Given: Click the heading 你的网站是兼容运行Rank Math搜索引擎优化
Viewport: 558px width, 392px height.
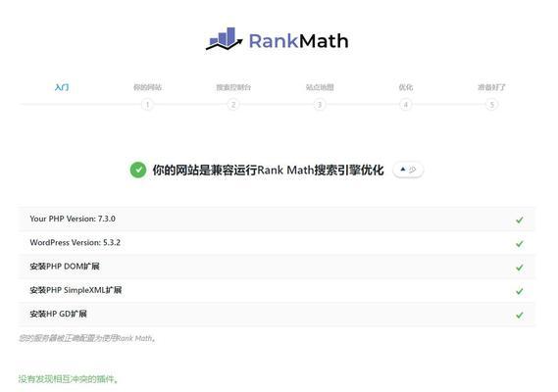Looking at the screenshot, I should 269,171.
